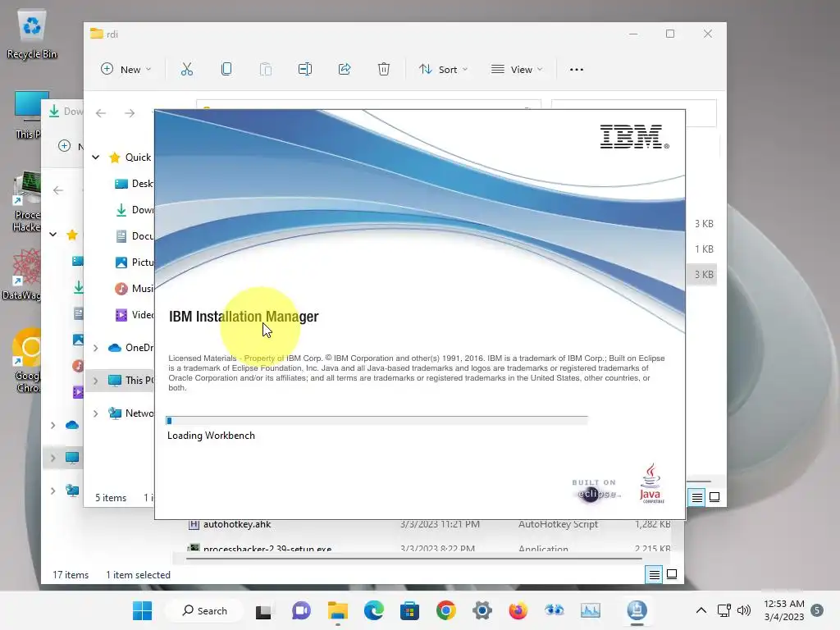Select Pictures in rdi navigation pane
Image resolution: width=840 pixels, height=630 pixels.
click(135, 262)
